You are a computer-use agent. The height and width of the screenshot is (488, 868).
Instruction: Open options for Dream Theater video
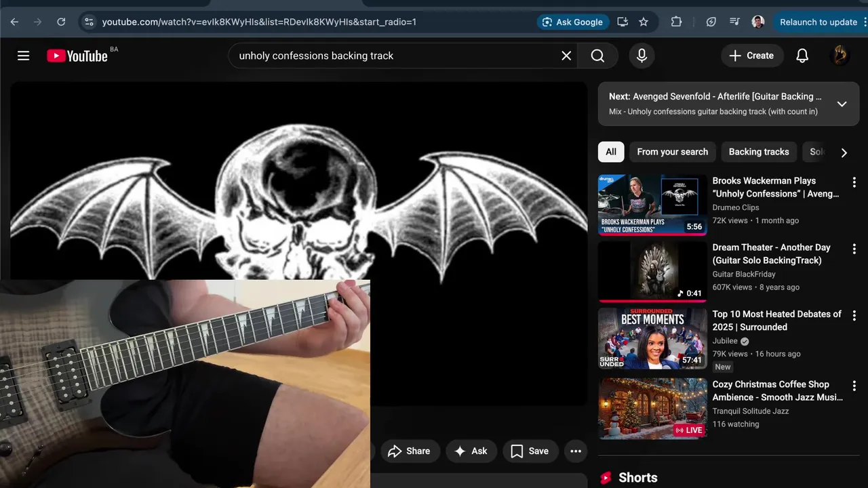(854, 249)
